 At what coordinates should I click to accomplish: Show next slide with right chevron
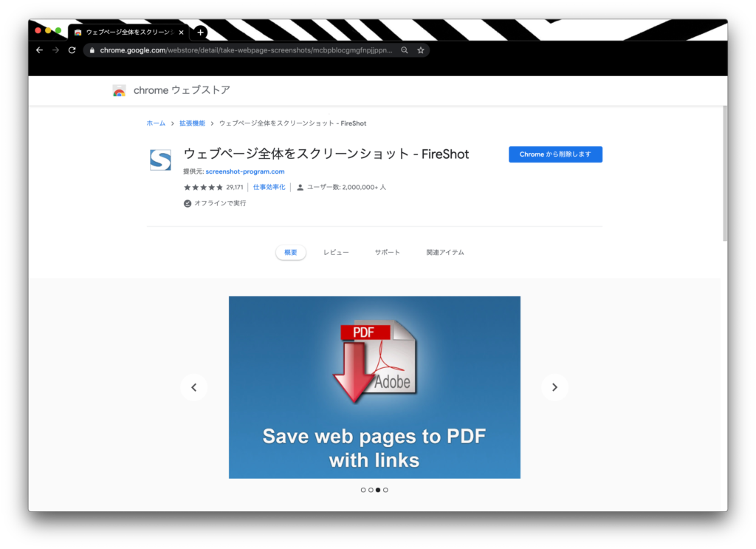pyautogui.click(x=554, y=387)
